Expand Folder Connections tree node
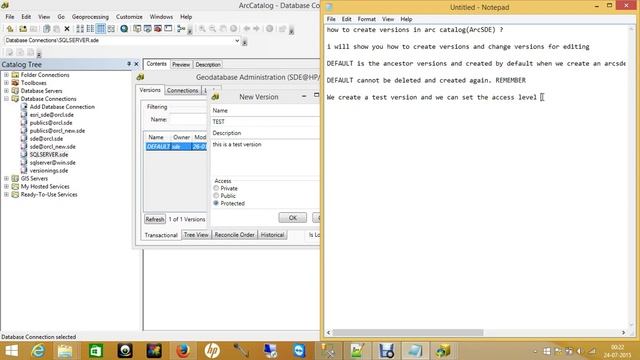Viewport: 640px width, 360px height. 7,75
